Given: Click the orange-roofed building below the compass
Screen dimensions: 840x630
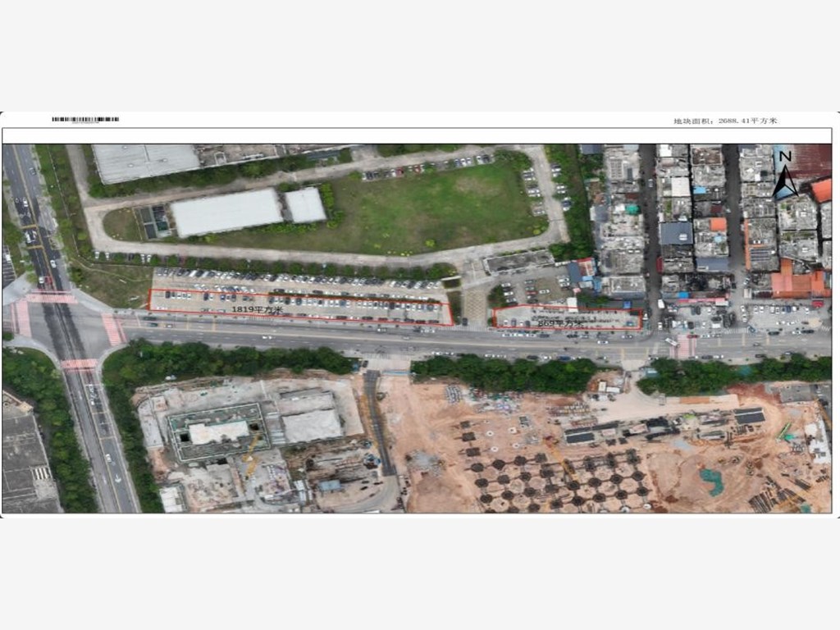Looking at the screenshot, I should (x=820, y=190).
